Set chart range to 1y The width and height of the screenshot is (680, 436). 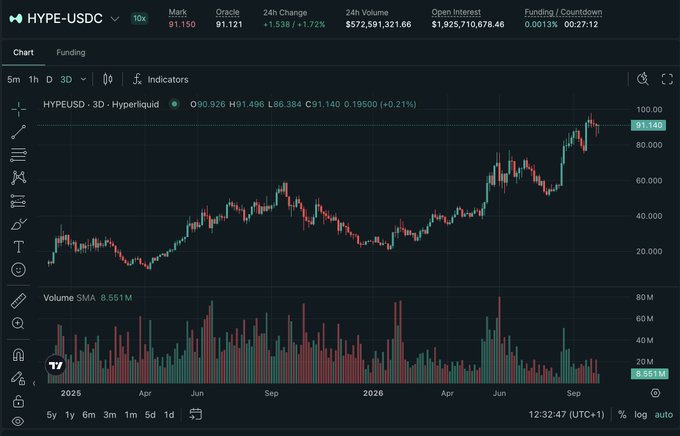70,415
